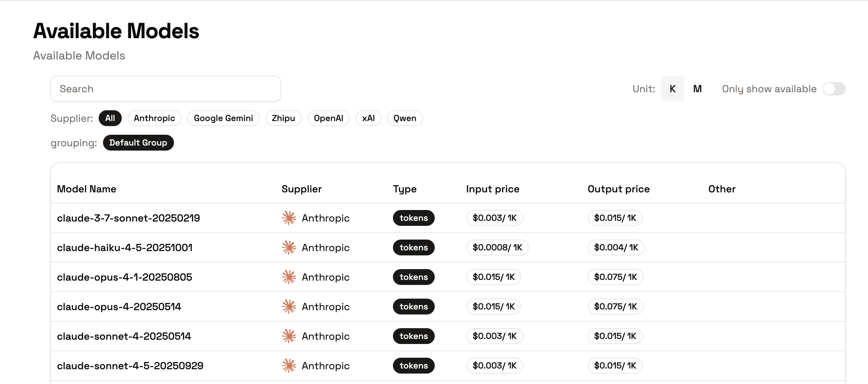This screenshot has height=384, width=868.
Task: Click the tokens badge on the claude-opus-4-1-20250805 row
Action: pyautogui.click(x=413, y=277)
